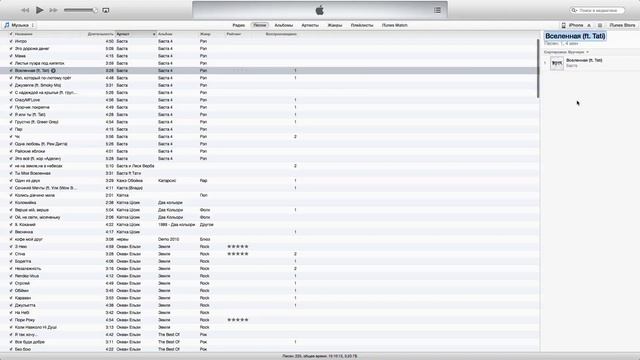Switch to the Жанры tab
The height and width of the screenshot is (360, 640).
(335, 25)
